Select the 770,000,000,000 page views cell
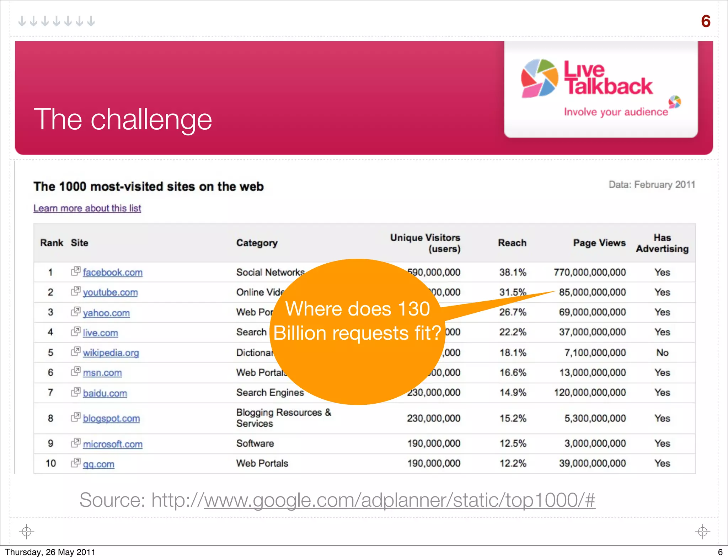This screenshot has height=560, width=728. click(x=590, y=273)
